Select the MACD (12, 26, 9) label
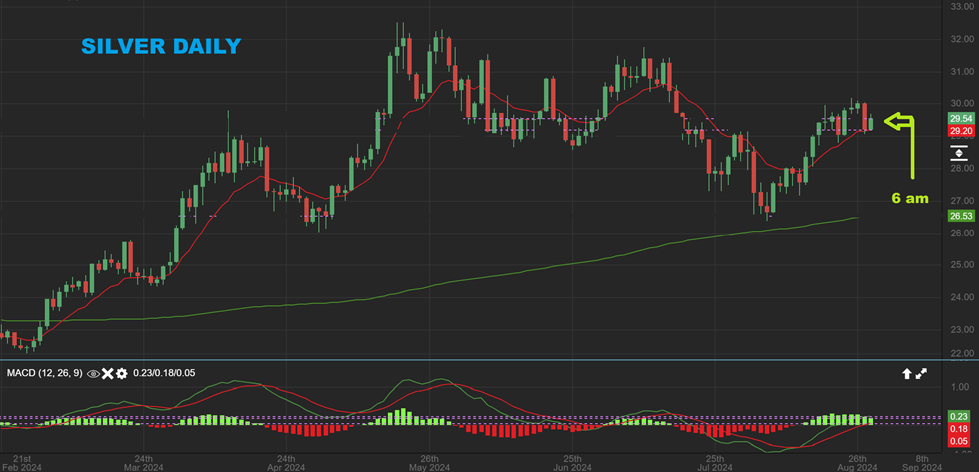 45,373
